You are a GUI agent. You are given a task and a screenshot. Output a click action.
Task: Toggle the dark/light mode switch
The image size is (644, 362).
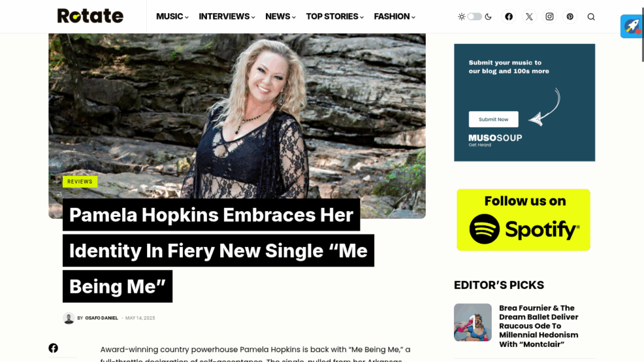(475, 17)
